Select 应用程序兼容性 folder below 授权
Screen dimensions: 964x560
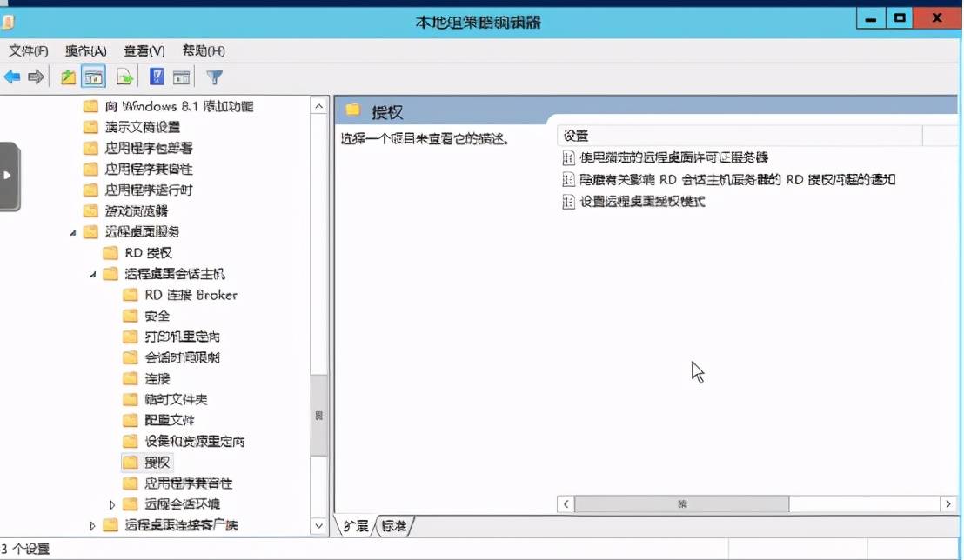pos(177,483)
